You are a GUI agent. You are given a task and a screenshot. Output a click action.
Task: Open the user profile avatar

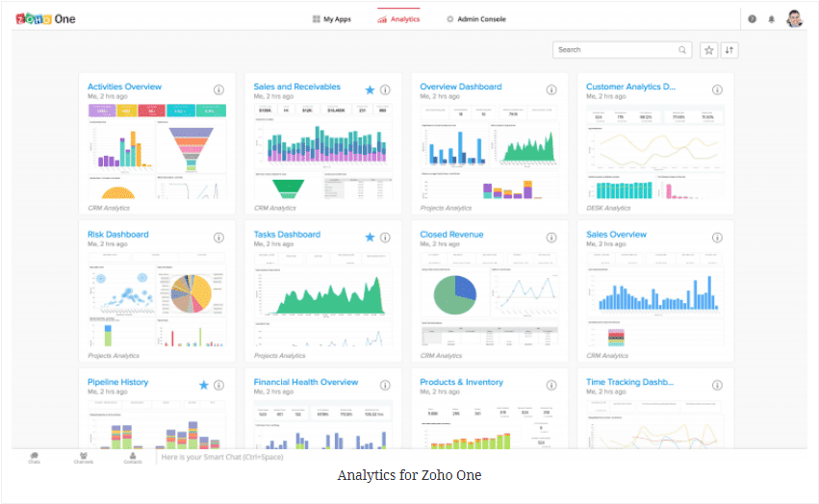[794, 19]
